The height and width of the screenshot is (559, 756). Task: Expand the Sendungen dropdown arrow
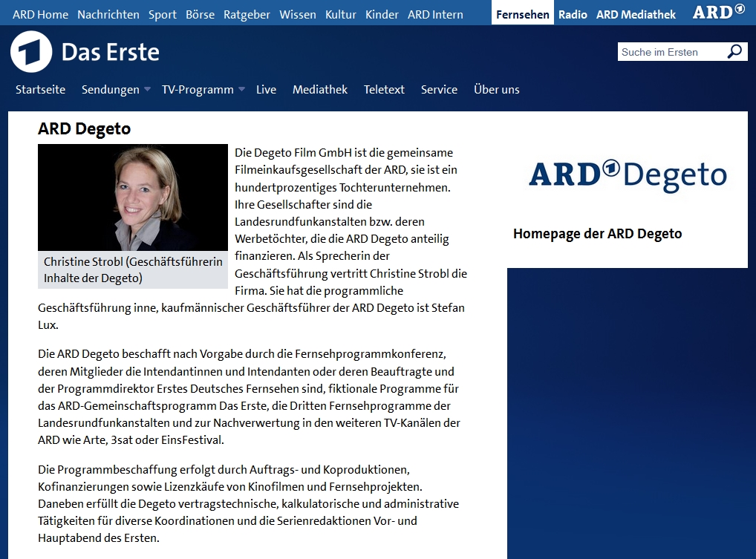[148, 89]
